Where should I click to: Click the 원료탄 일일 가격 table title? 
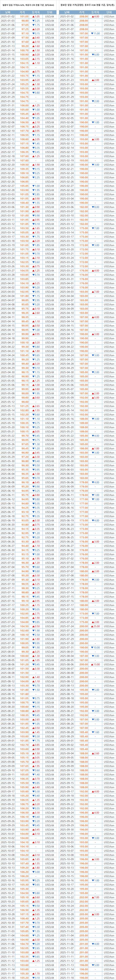point(87,4)
